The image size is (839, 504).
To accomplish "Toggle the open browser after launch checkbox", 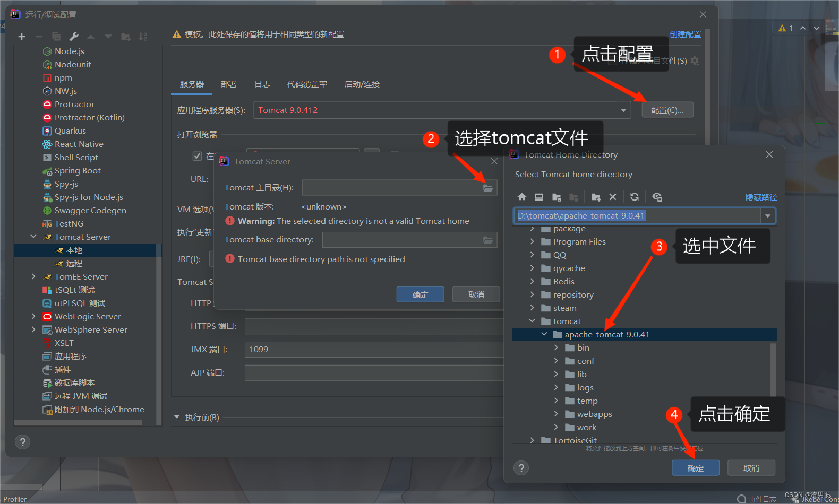I will tap(197, 156).
